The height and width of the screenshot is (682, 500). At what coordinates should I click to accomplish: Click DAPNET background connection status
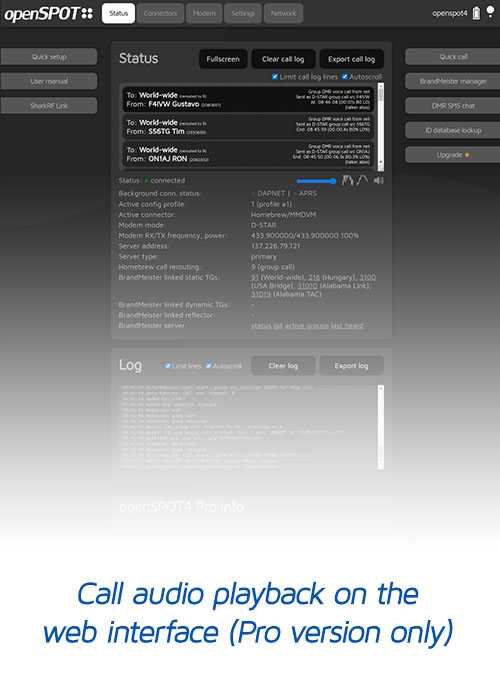click(270, 193)
